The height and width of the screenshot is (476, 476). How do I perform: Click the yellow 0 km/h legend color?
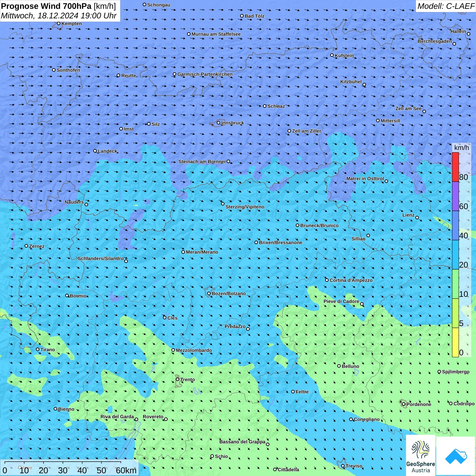[x=455, y=342]
